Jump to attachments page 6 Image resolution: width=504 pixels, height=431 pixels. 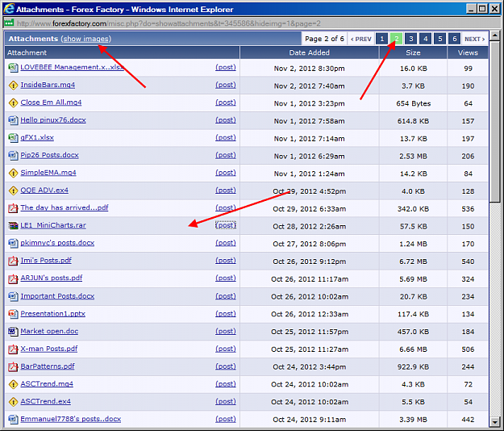pyautogui.click(x=455, y=39)
